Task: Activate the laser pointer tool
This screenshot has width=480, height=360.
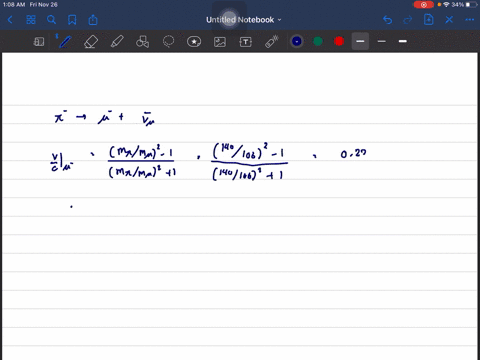Action: point(272,42)
